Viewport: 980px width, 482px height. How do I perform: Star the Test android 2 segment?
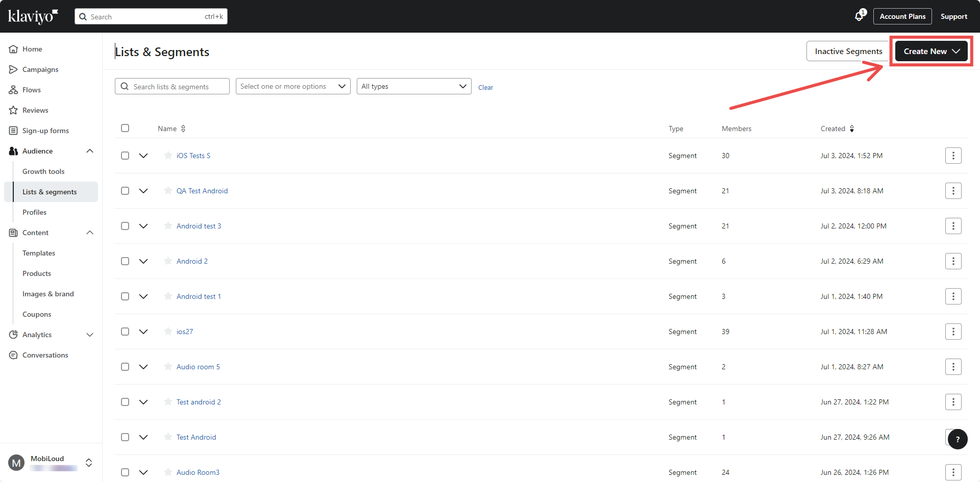(x=168, y=401)
